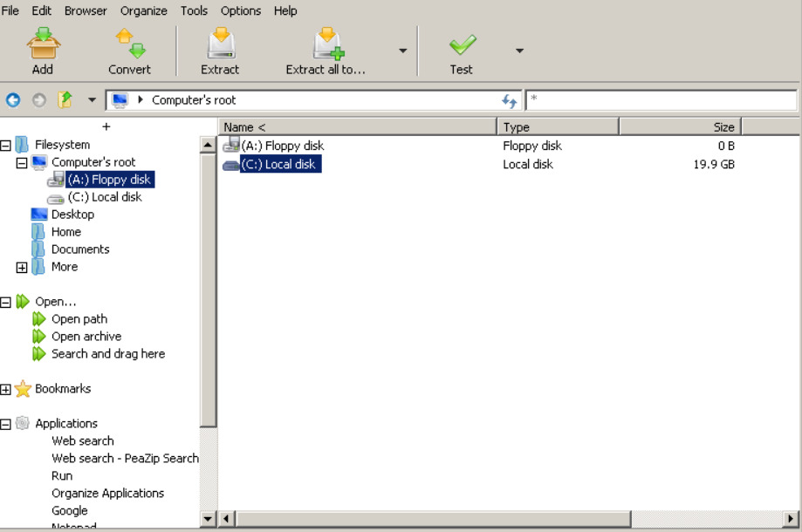The height and width of the screenshot is (532, 802).
Task: Go up one folder level icon
Action: tap(65, 99)
